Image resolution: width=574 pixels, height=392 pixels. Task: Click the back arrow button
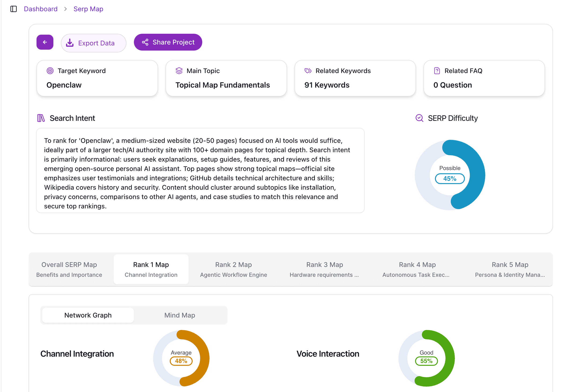tap(45, 42)
